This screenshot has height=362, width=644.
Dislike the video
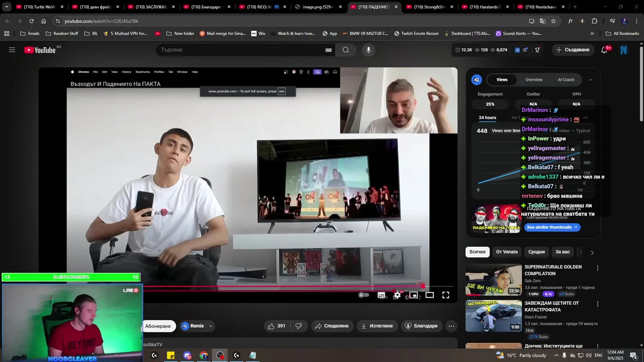[298, 326]
